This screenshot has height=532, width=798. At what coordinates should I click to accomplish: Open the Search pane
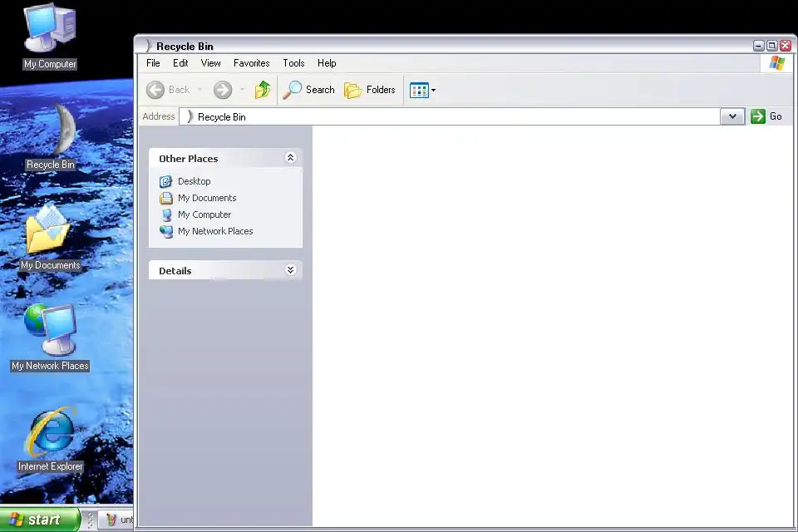click(x=309, y=90)
